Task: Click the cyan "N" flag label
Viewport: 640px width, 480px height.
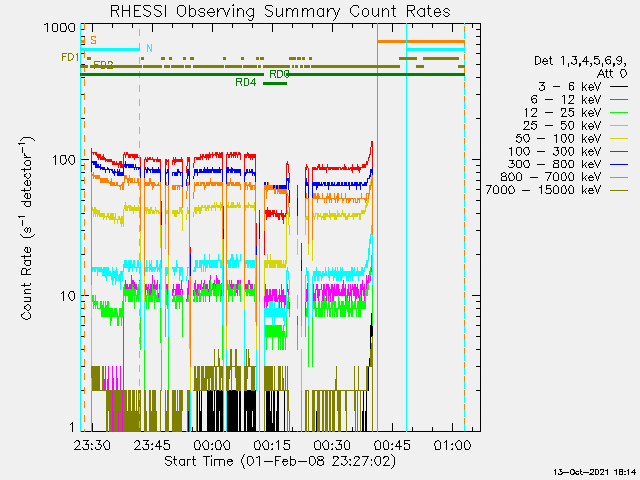Action: coord(149,48)
